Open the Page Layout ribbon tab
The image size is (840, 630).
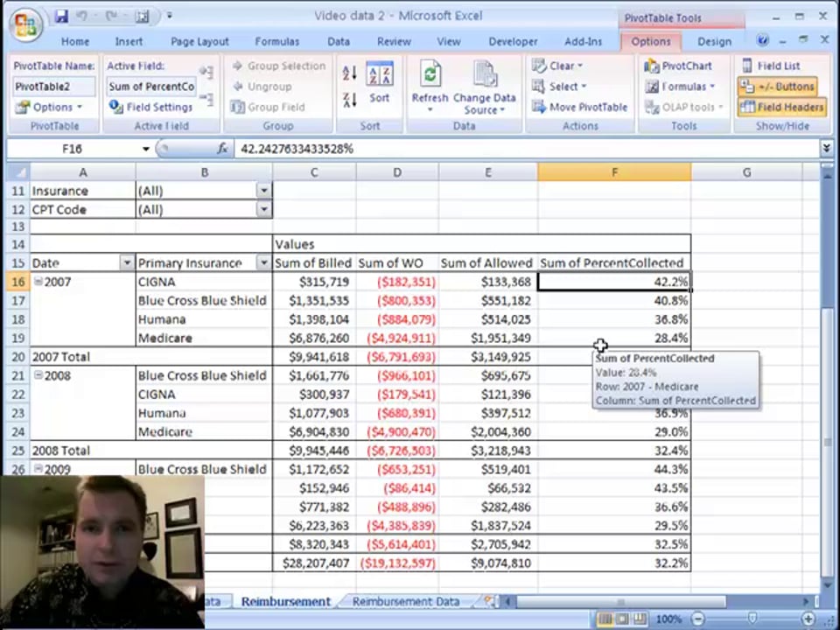[x=199, y=41]
